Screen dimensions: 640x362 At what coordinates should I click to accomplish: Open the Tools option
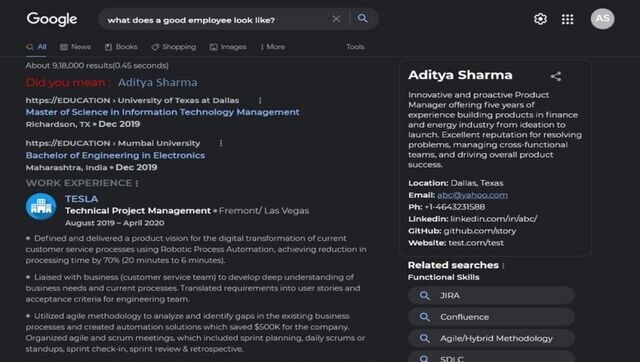[x=355, y=47]
